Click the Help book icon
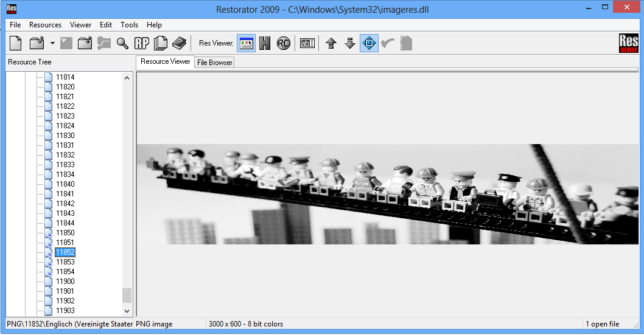 tap(180, 43)
